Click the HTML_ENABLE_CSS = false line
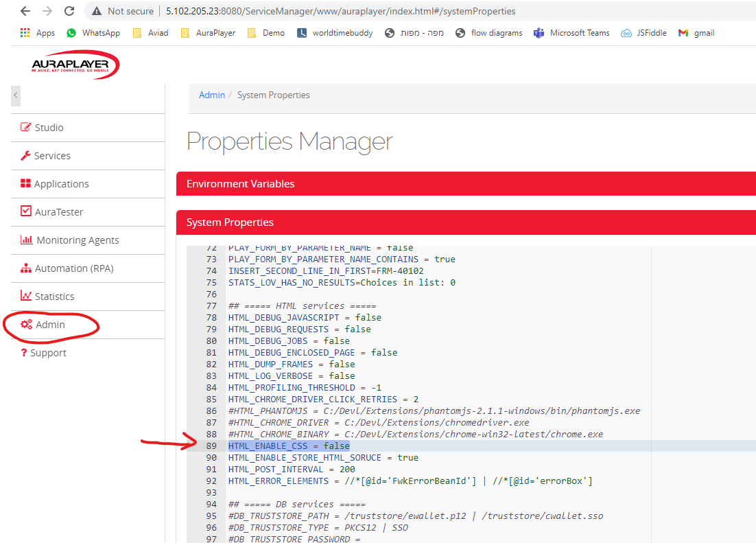The image size is (756, 543). click(289, 446)
